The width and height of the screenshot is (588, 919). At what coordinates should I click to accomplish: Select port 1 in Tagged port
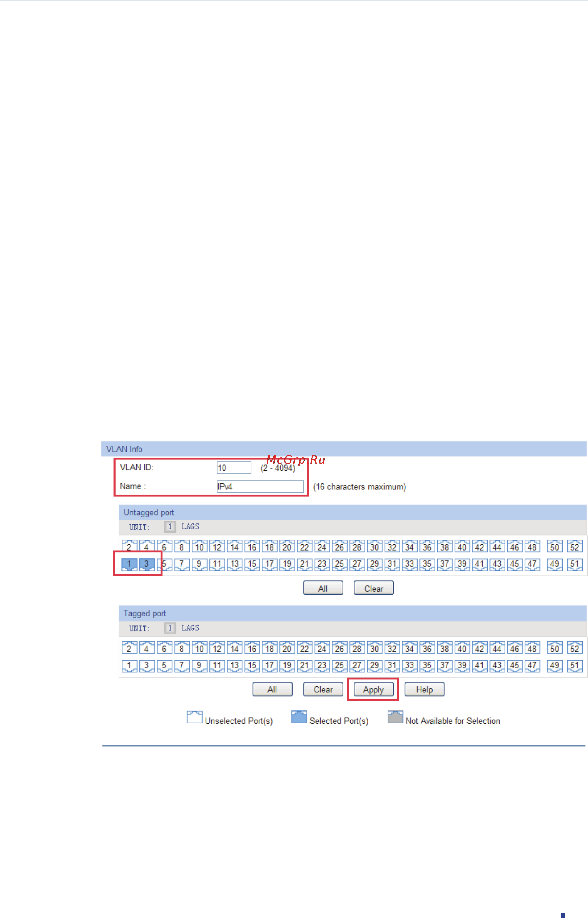[130, 666]
